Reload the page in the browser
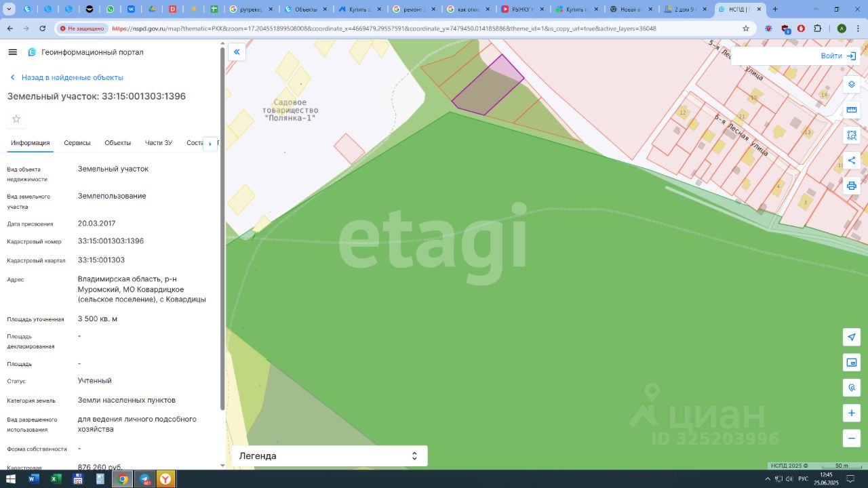The width and height of the screenshot is (868, 488). pyautogui.click(x=43, y=28)
